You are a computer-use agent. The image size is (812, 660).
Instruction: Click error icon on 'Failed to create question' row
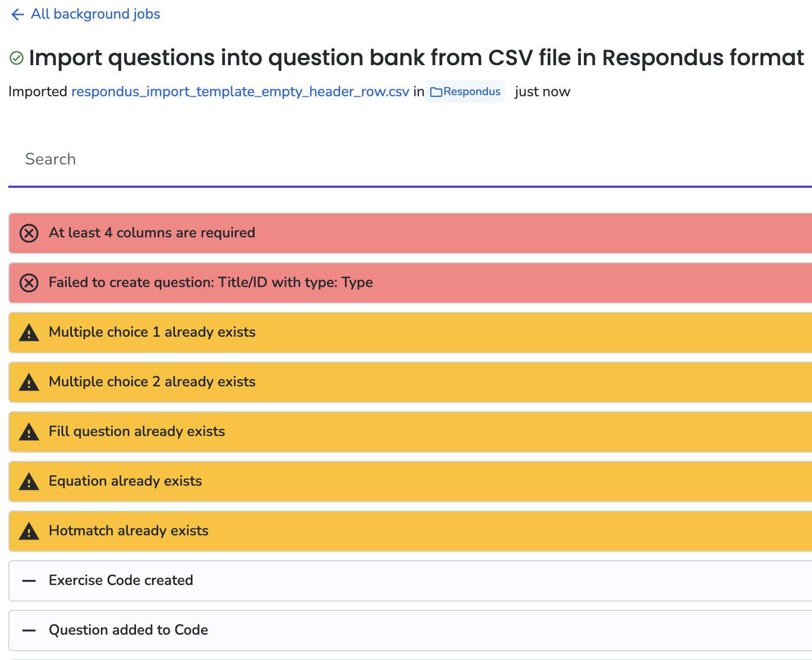(29, 283)
